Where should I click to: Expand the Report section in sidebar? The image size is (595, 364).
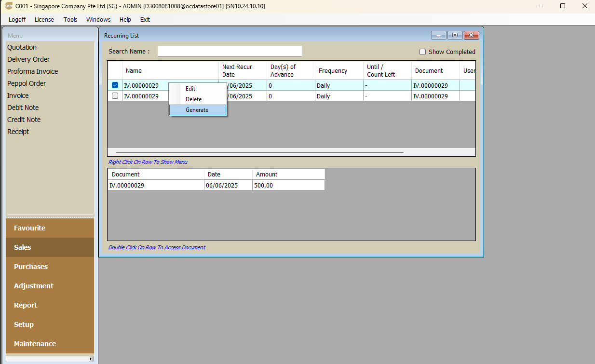coord(26,305)
